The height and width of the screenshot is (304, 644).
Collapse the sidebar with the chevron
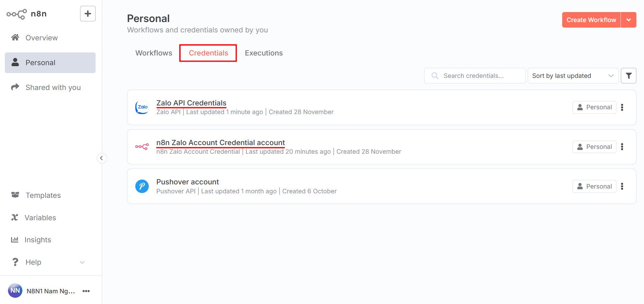(x=101, y=158)
